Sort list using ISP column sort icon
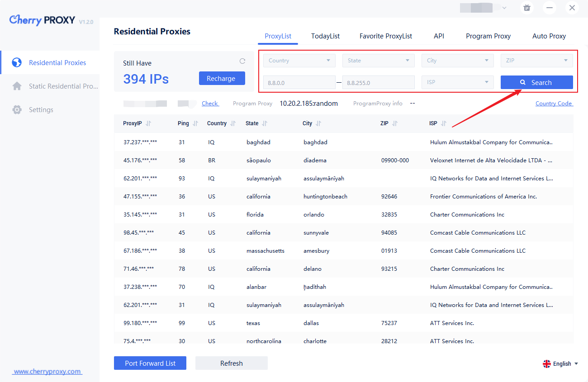The image size is (588, 382). click(x=444, y=123)
